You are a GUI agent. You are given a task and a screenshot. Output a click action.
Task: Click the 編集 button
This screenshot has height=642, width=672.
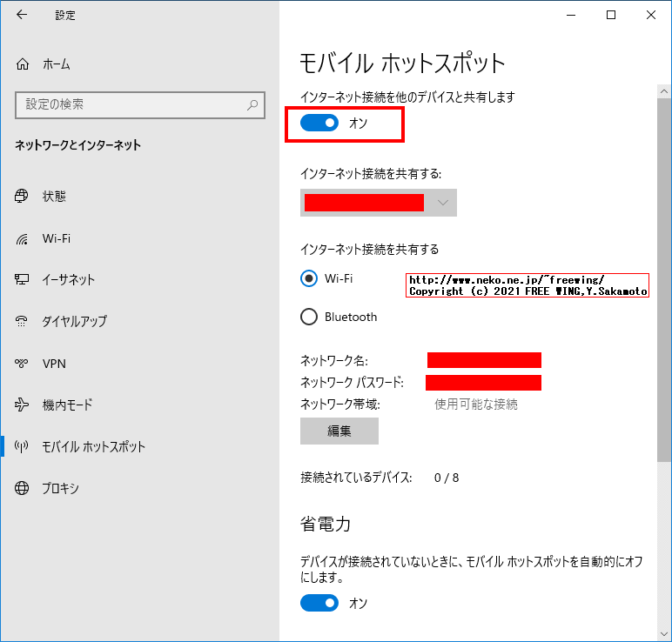coord(339,431)
